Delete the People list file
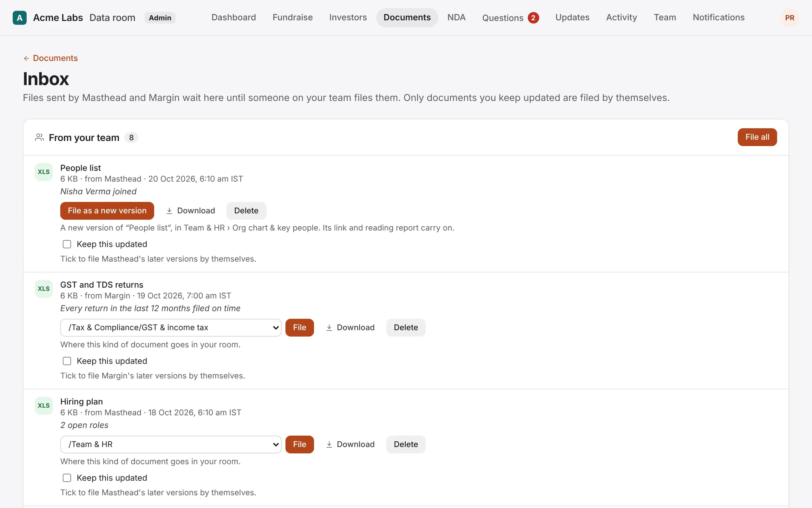 click(x=246, y=211)
